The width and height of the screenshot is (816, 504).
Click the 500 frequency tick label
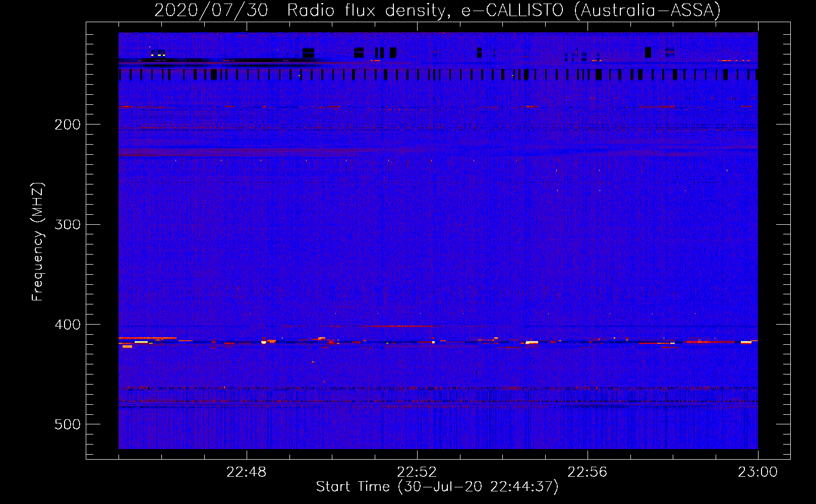pyautogui.click(x=68, y=424)
